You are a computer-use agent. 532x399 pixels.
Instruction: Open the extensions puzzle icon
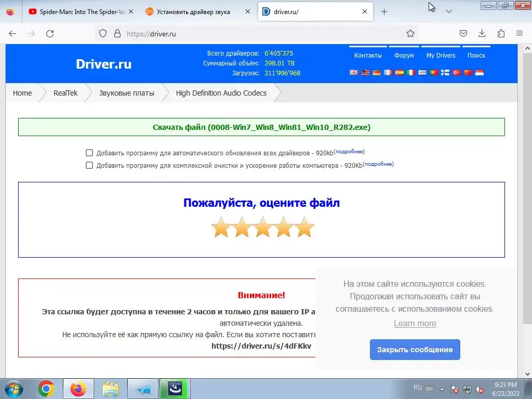501,33
